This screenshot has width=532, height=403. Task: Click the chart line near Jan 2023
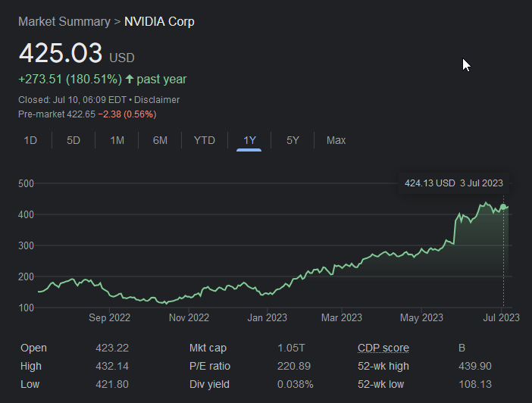pyautogui.click(x=261, y=292)
